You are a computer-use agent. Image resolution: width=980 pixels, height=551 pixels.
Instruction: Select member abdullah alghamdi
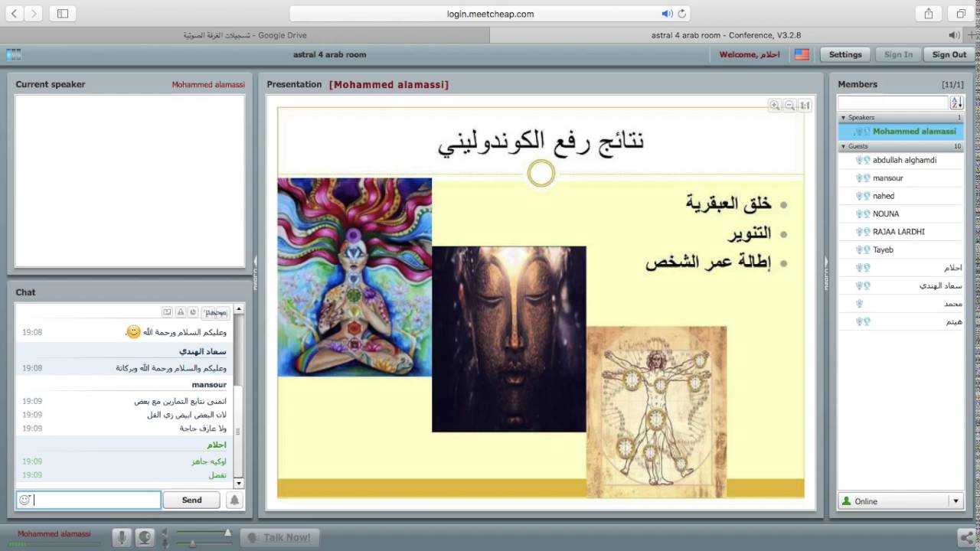click(x=901, y=160)
